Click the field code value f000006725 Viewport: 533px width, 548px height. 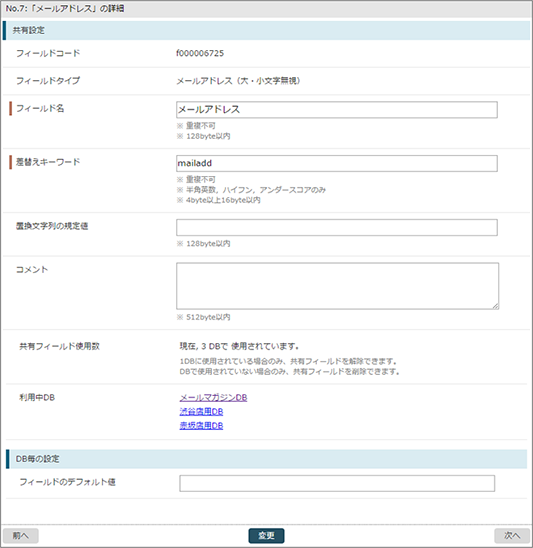point(200,53)
